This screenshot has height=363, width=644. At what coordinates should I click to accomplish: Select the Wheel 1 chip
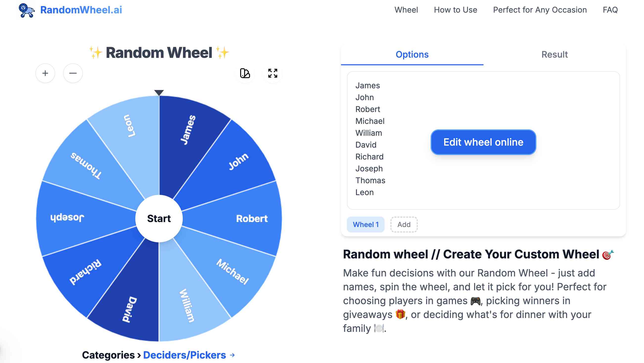coord(366,224)
